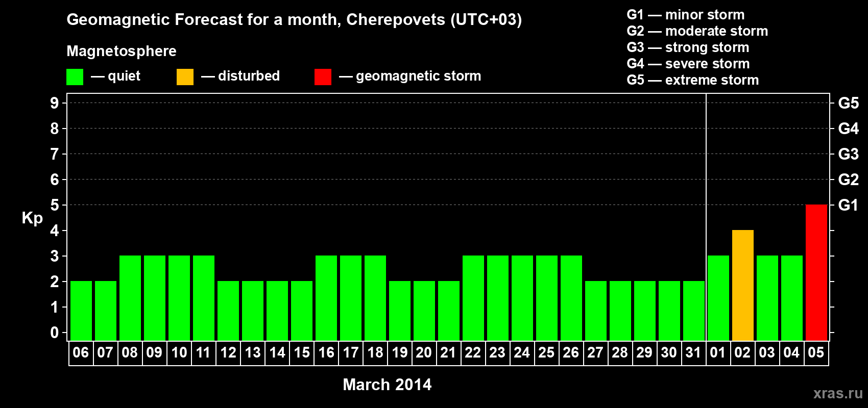The height and width of the screenshot is (408, 868).
Task: Click the Kp value 5 tick label
Action: (x=55, y=205)
